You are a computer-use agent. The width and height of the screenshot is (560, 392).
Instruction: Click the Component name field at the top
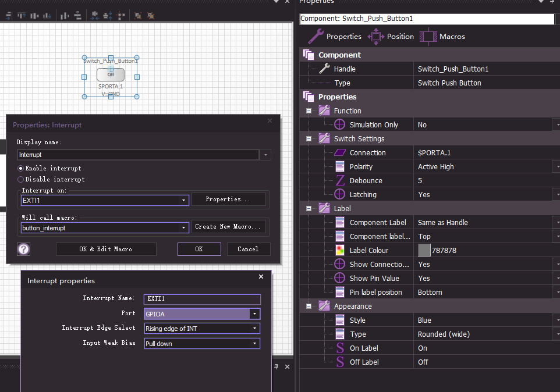click(x=427, y=19)
